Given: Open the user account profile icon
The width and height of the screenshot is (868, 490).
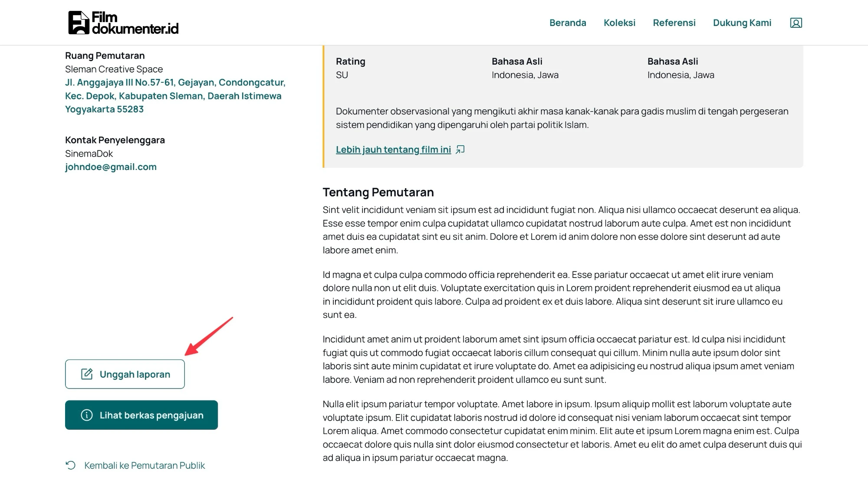Looking at the screenshot, I should coord(796,23).
